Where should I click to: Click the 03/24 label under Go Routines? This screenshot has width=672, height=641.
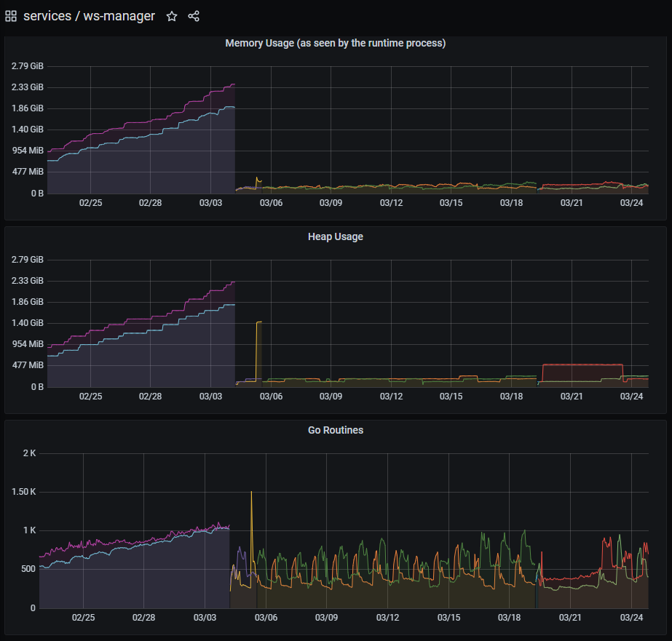pos(632,616)
